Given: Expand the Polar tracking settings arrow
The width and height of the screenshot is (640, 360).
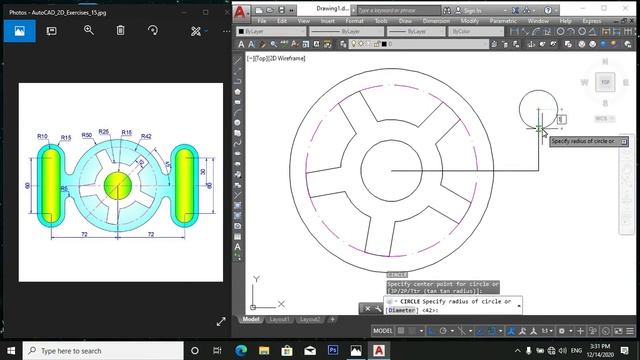Looking at the screenshot, I should (x=452, y=331).
